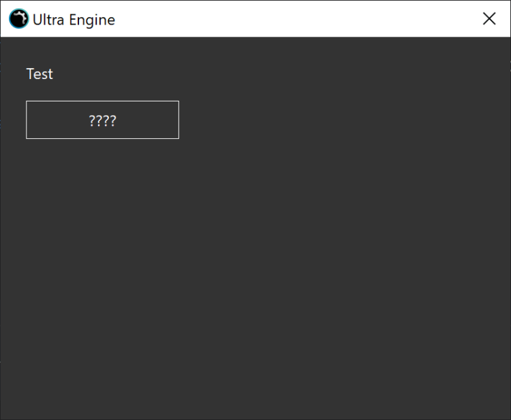Activate the button labeled with question marks
Image resolution: width=511 pixels, height=420 pixels.
pyautogui.click(x=102, y=120)
